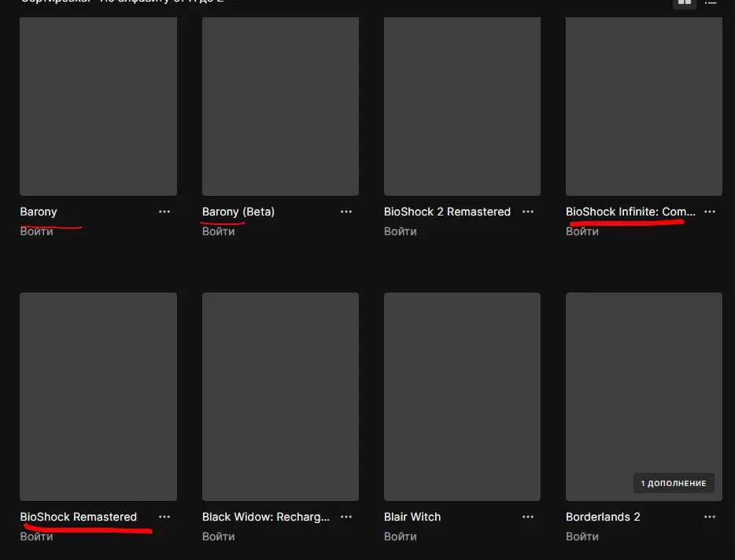
Task: Open the options menu for BioShock 2 Remastered
Action: point(528,212)
